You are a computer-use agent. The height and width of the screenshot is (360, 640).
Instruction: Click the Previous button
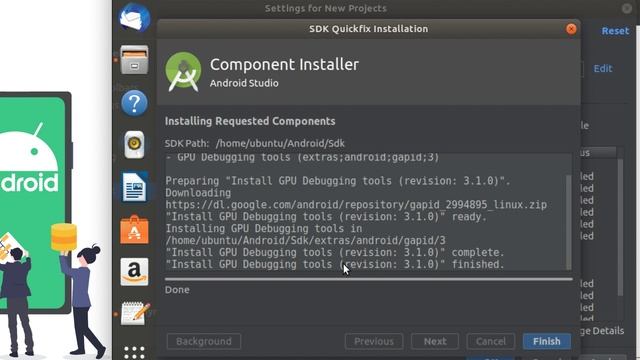pos(374,341)
